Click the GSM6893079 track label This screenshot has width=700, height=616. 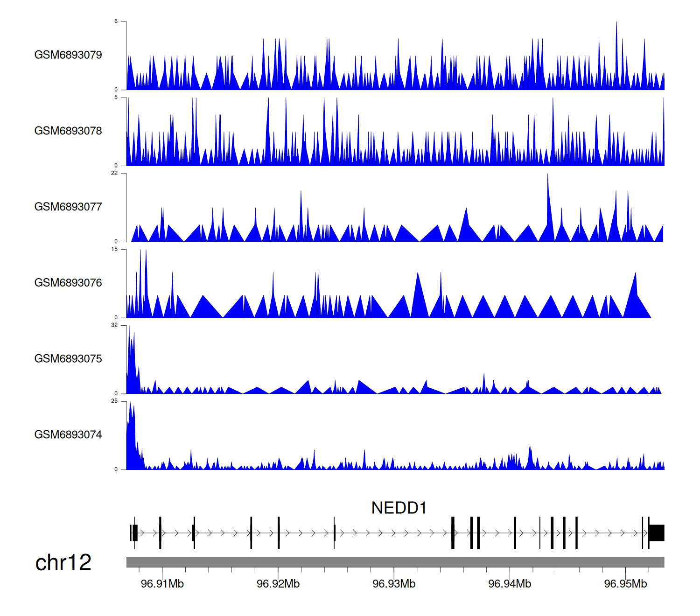click(x=68, y=55)
